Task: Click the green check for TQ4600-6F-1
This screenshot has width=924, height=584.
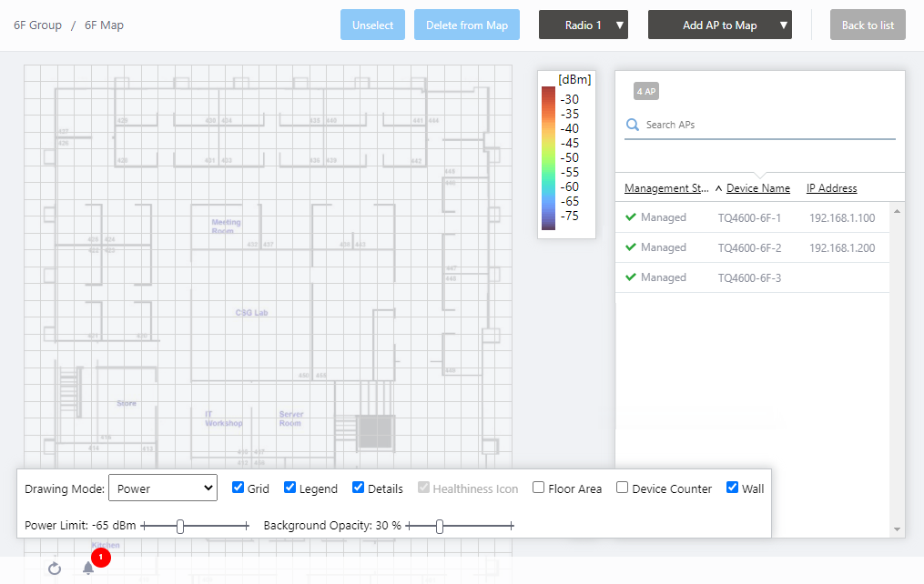Action: [x=630, y=217]
